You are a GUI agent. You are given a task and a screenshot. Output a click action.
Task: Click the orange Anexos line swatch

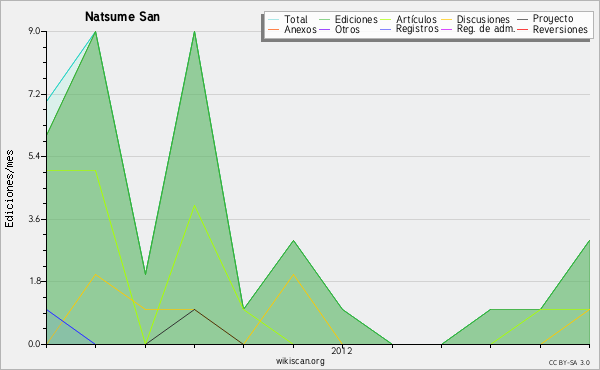pyautogui.click(x=274, y=29)
